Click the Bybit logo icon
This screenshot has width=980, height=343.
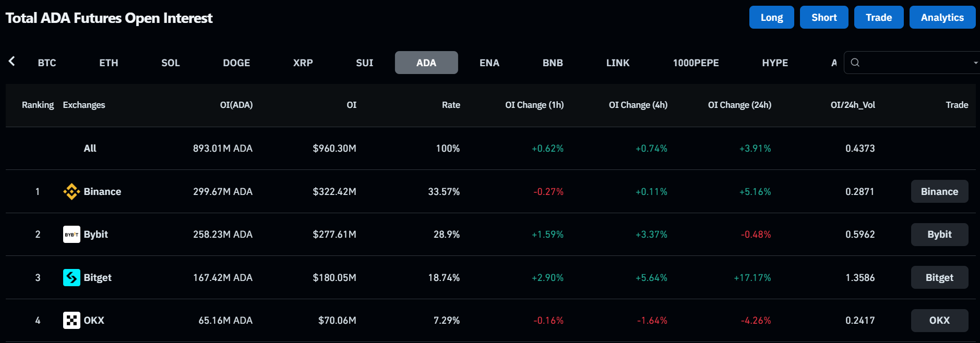pos(71,235)
